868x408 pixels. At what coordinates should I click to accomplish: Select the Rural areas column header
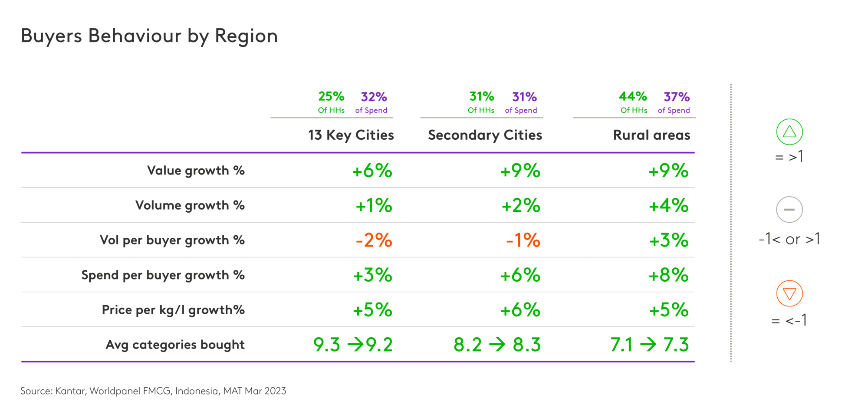[651, 135]
